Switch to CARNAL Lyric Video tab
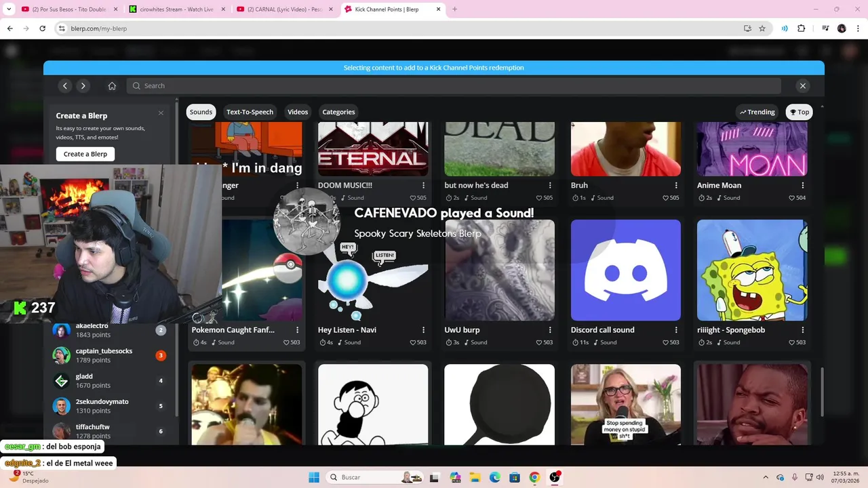 283,9
